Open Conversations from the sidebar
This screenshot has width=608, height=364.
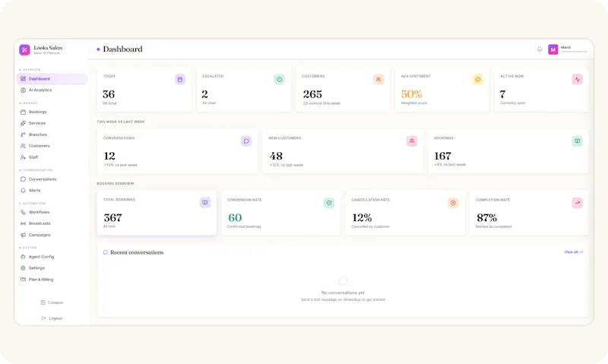click(52, 179)
